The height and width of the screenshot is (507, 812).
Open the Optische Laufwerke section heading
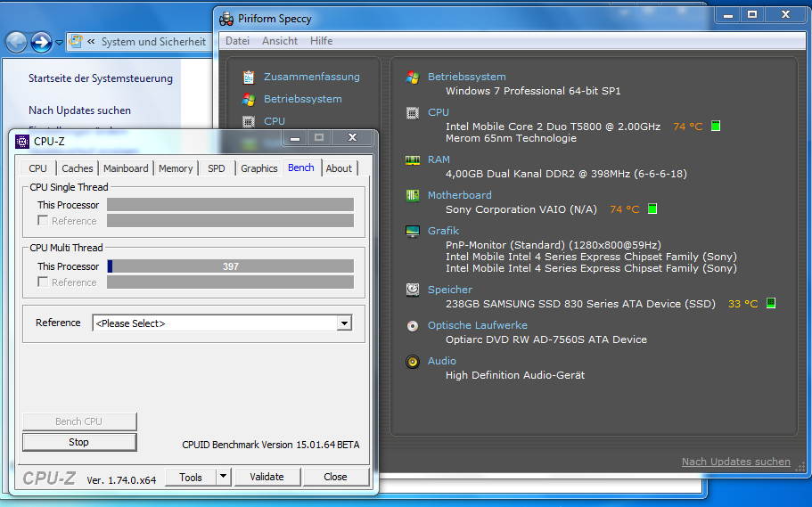[478, 325]
